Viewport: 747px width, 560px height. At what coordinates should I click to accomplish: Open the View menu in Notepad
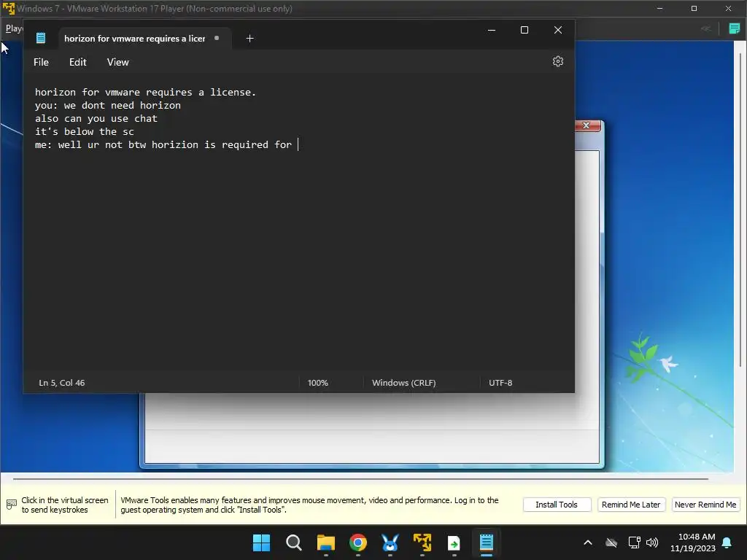(x=117, y=63)
